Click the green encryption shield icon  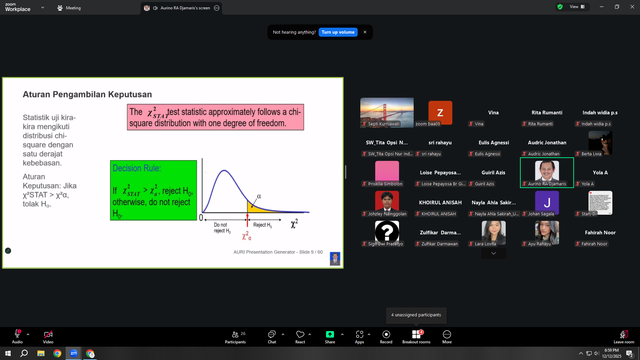point(560,7)
